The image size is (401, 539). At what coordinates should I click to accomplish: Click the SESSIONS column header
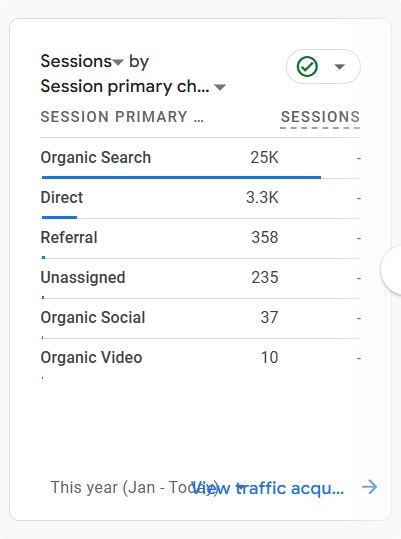(x=320, y=117)
